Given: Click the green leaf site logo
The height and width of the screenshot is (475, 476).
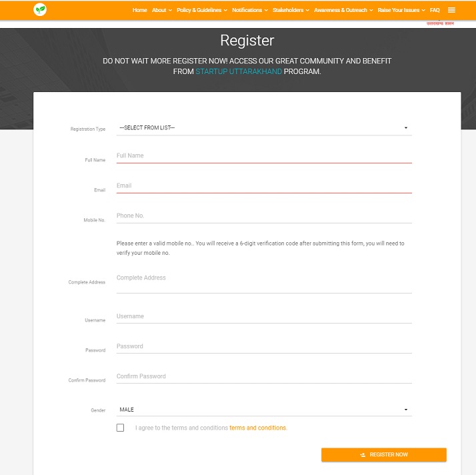Looking at the screenshot, I should (x=40, y=10).
